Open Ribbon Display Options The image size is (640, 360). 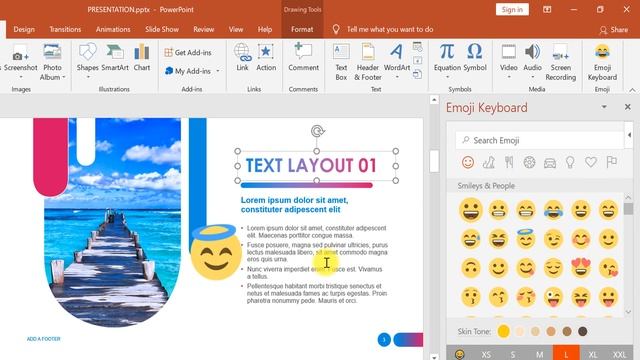tap(547, 9)
